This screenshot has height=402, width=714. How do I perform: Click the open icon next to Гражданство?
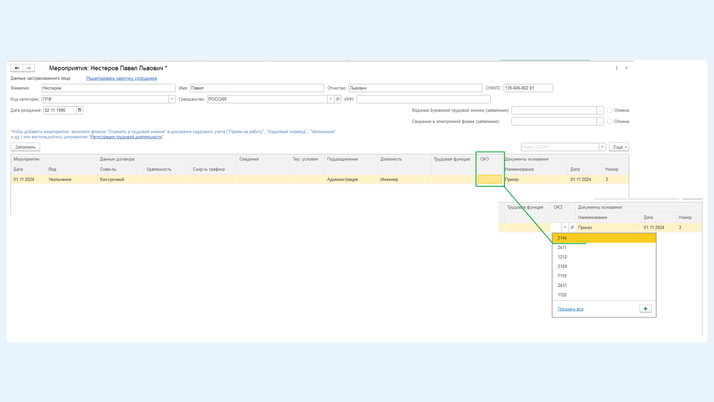click(x=338, y=99)
